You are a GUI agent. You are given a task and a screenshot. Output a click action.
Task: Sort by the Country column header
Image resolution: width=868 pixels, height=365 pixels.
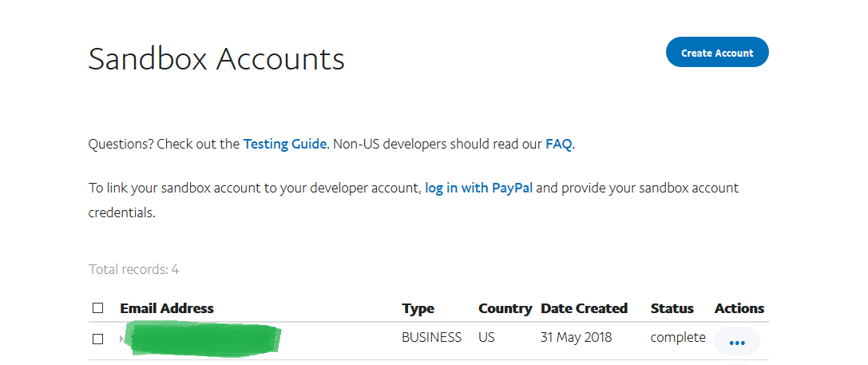click(x=505, y=308)
